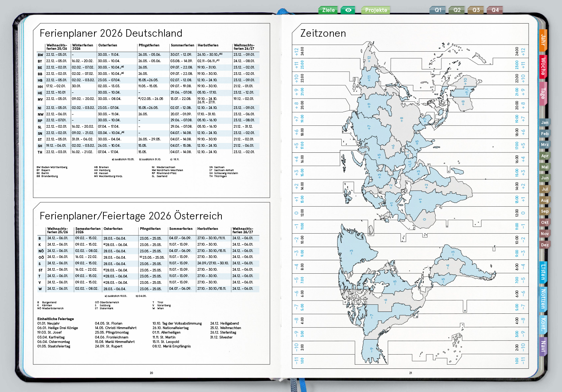Select the blue Listen side tab
This screenshot has width=562, height=392.
point(543,272)
